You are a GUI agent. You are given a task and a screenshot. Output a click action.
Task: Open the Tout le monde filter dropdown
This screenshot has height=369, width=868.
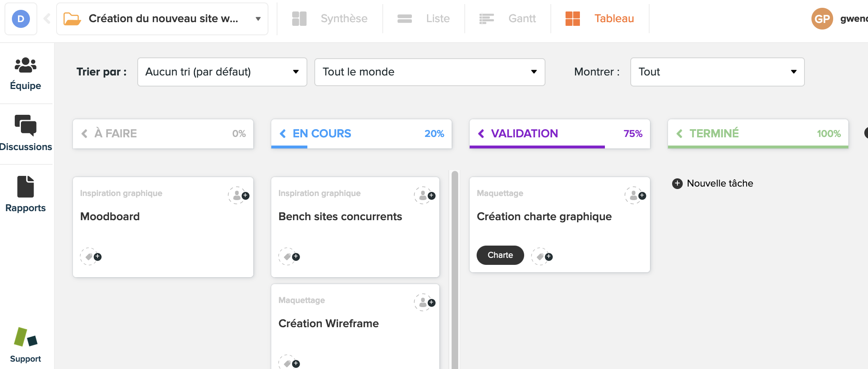(429, 72)
